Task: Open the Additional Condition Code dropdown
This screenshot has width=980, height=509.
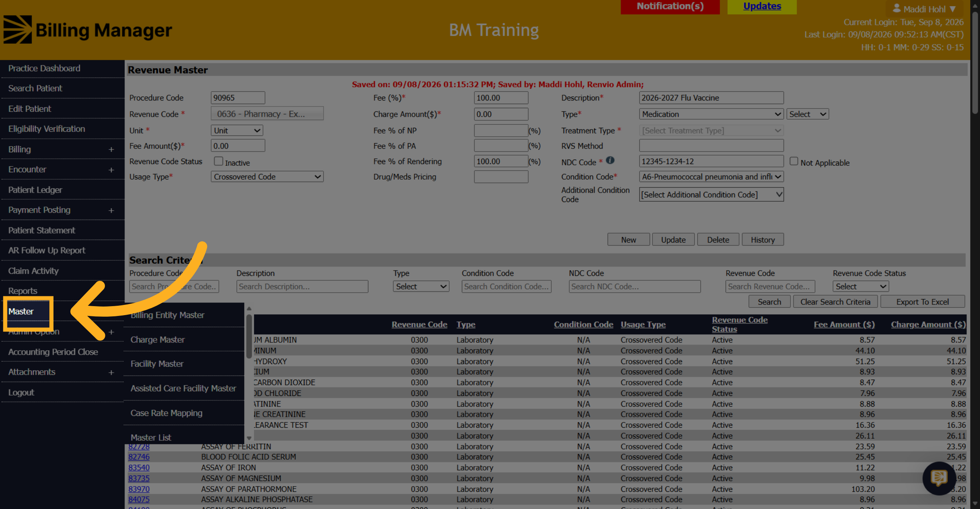Action: (x=711, y=195)
